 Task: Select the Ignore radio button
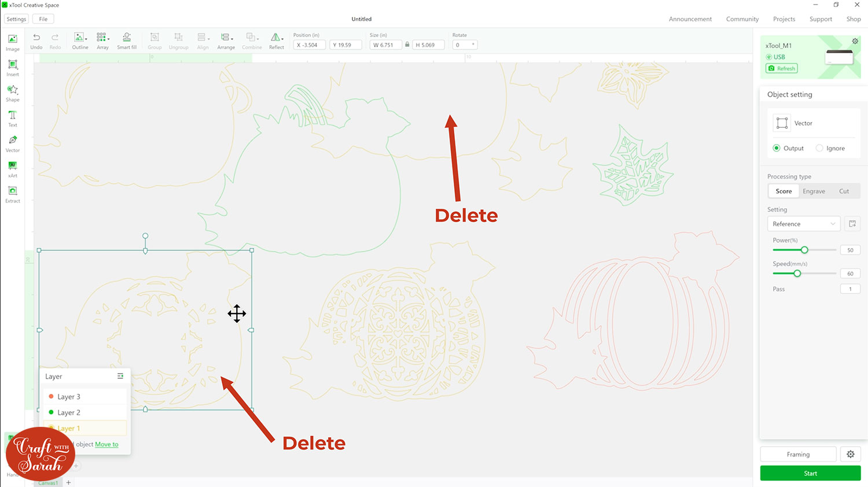pyautogui.click(x=819, y=148)
